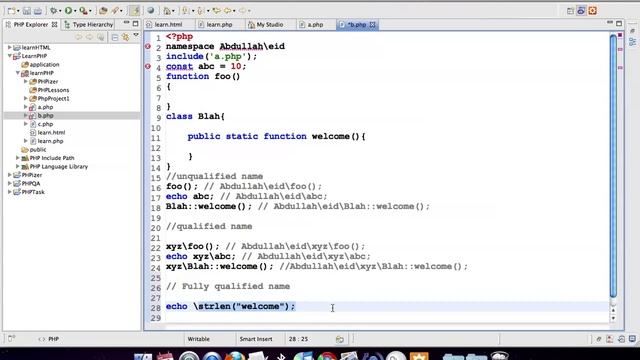Place cursor in line 28 echo strlen
The width and height of the screenshot is (640, 360).
point(230,307)
